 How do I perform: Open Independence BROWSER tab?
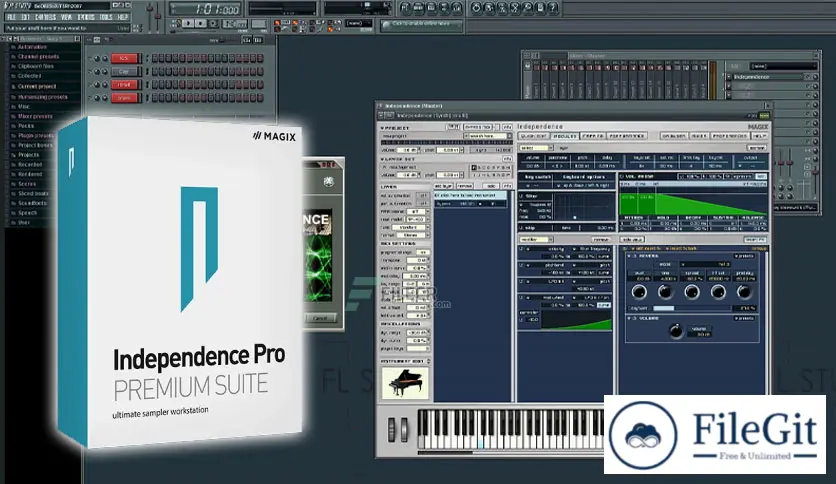(674, 136)
